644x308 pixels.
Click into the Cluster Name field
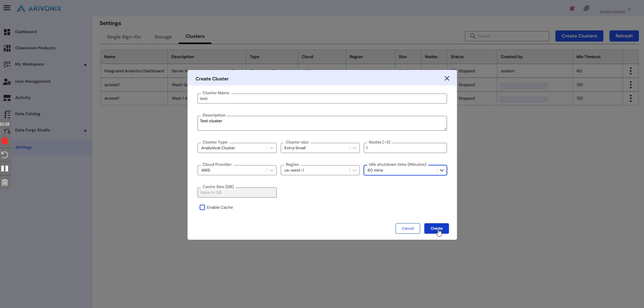coord(322,99)
